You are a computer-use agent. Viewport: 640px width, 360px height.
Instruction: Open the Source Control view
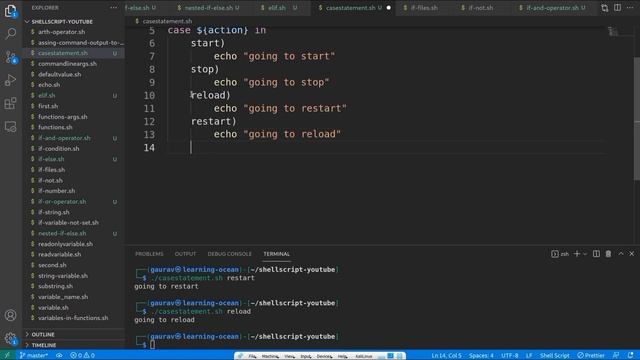click(11, 57)
